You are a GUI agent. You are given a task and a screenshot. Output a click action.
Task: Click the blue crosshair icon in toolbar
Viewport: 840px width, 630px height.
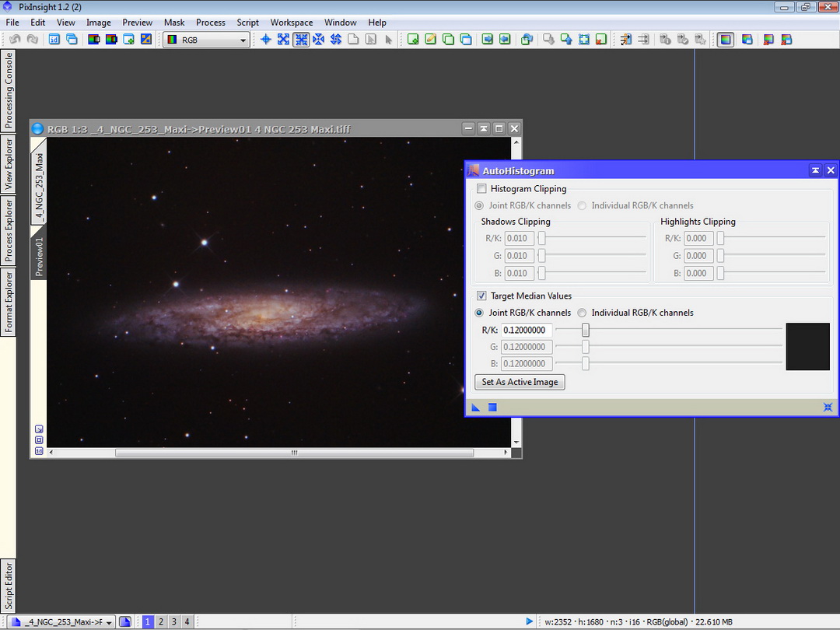(265, 40)
